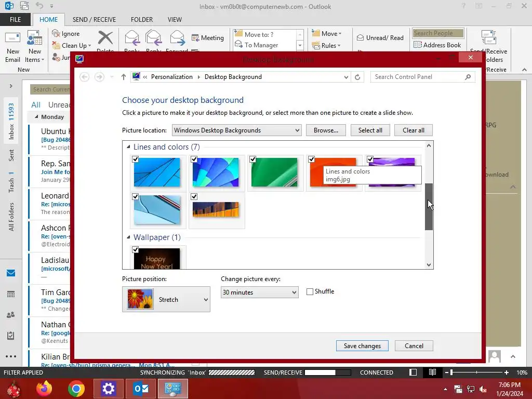Open the FILE tab in Outlook
The image size is (532, 399).
tap(15, 19)
